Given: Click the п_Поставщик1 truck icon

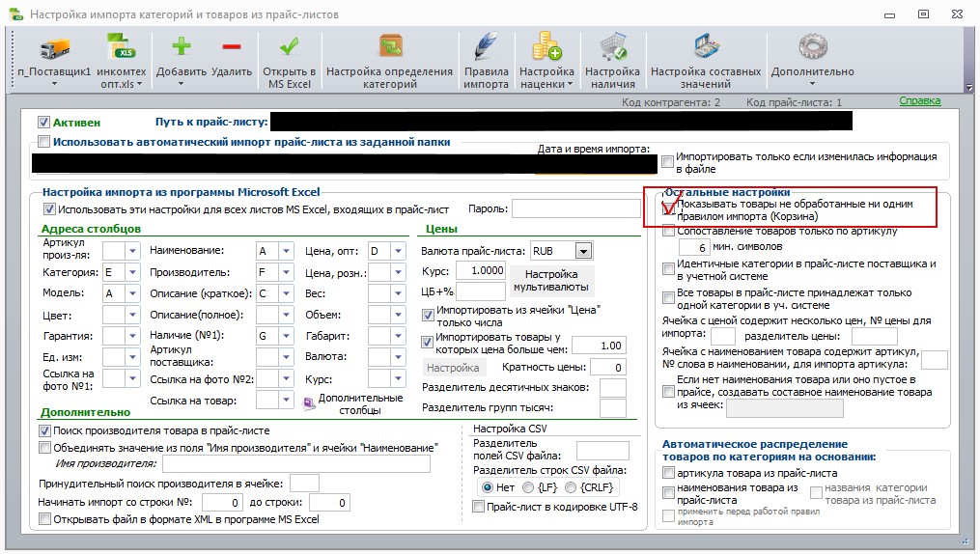Looking at the screenshot, I should tap(54, 47).
